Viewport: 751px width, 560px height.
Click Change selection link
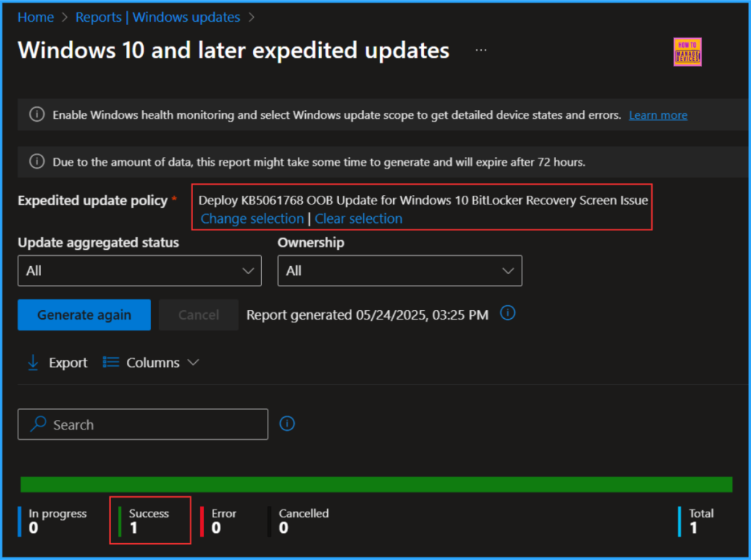[252, 218]
